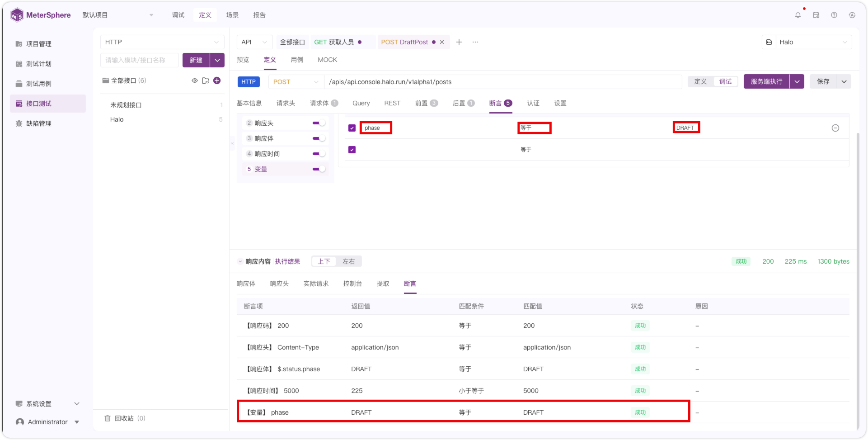The image size is (868, 440).
Task: Toggle the 响应体 assertion switch
Action: coord(319,138)
